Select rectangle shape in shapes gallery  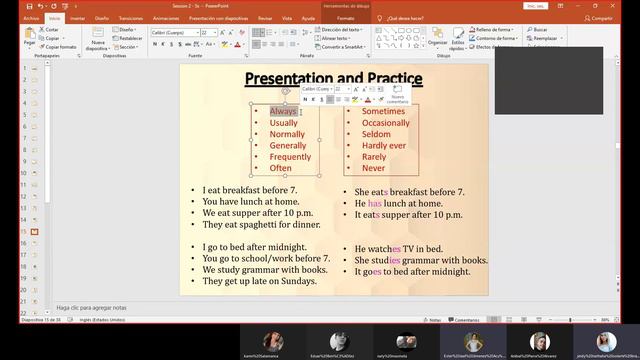[401, 31]
